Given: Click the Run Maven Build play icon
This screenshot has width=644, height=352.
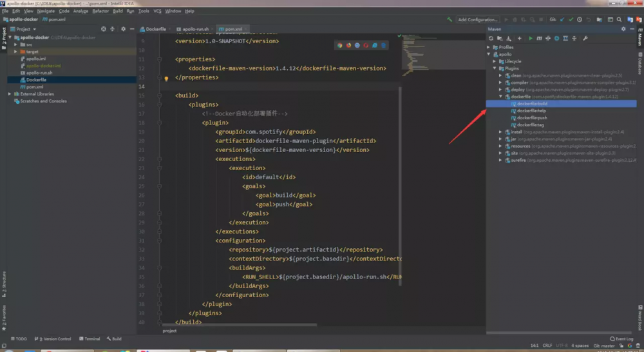Looking at the screenshot, I should [530, 39].
